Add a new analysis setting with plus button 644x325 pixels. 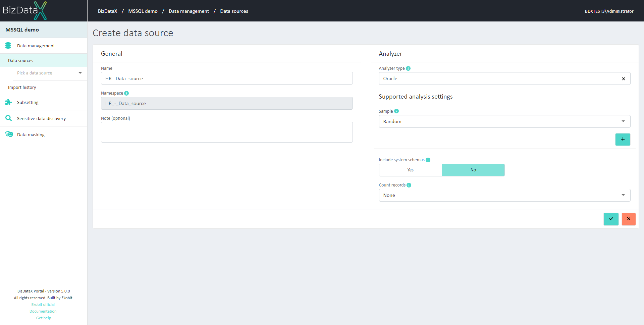623,140
